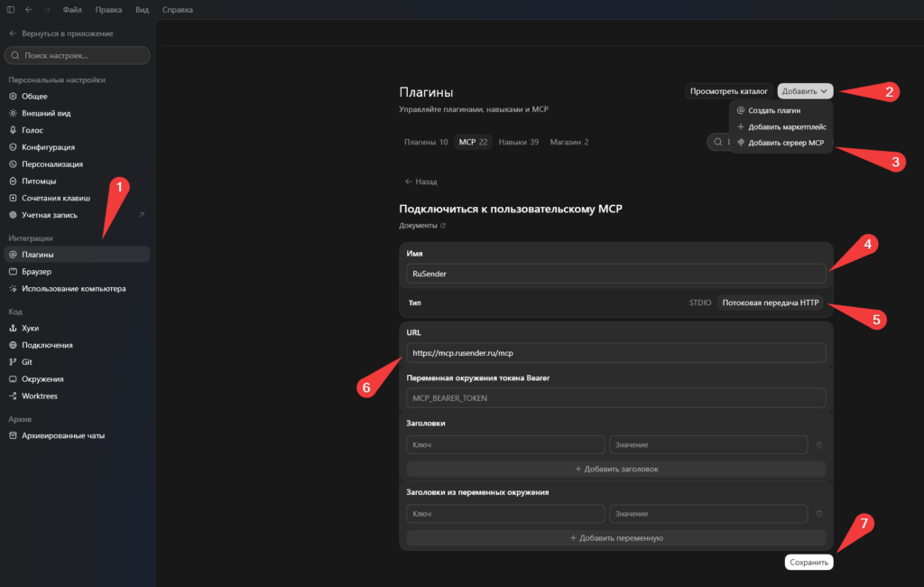Viewport: 924px width, 587px height.
Task: Delete the environment variable header row with trash icon
Action: (x=819, y=514)
